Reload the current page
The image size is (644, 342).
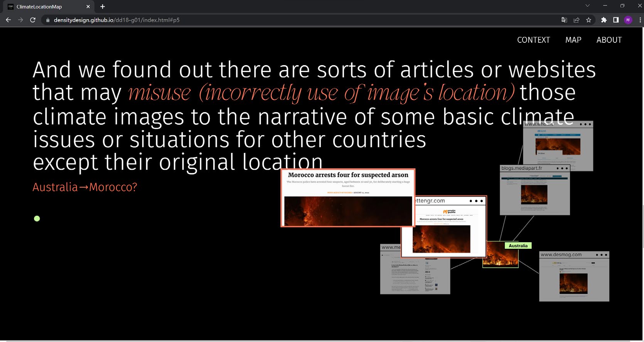coord(33,20)
